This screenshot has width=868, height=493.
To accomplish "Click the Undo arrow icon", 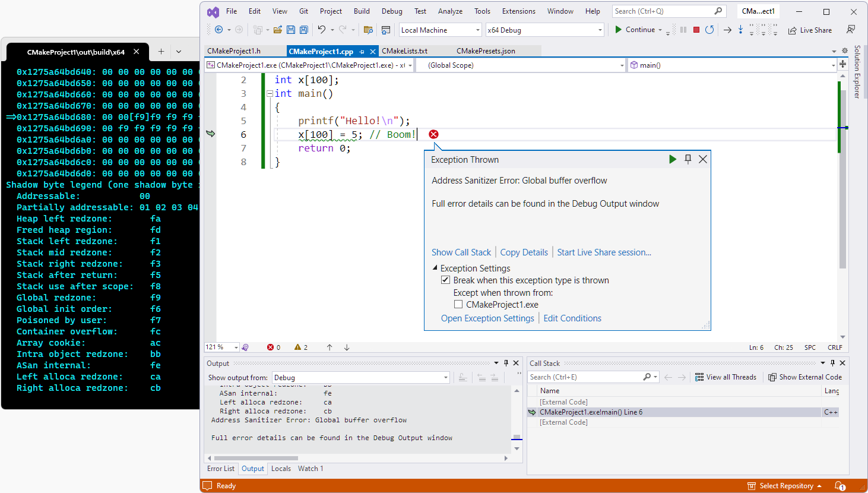I will [x=321, y=30].
